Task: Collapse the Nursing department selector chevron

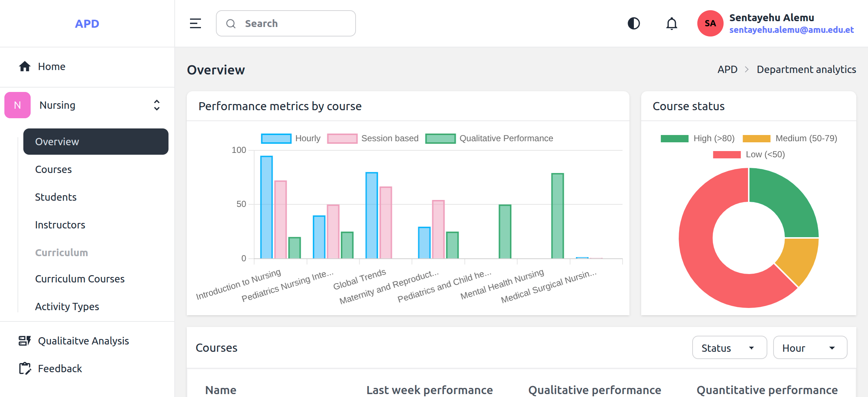Action: click(156, 105)
